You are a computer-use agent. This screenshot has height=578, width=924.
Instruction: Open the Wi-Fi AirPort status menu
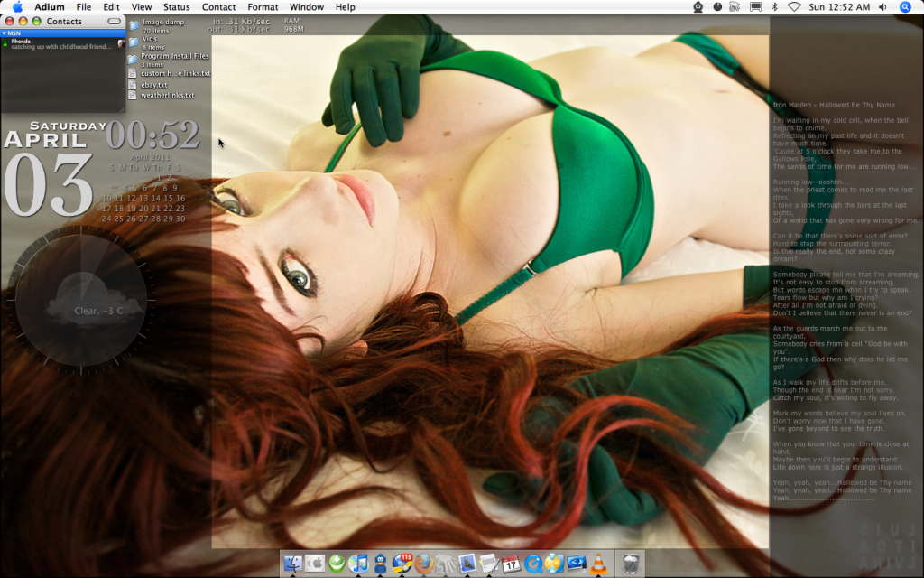794,6
